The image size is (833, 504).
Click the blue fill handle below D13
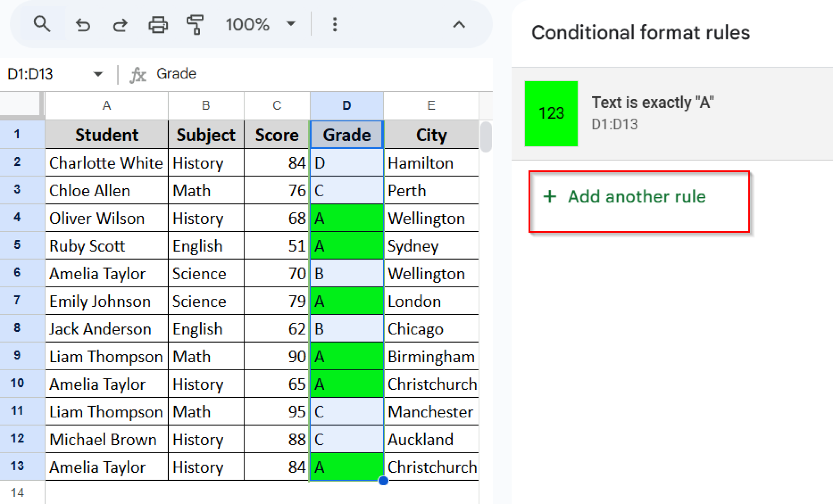(383, 481)
